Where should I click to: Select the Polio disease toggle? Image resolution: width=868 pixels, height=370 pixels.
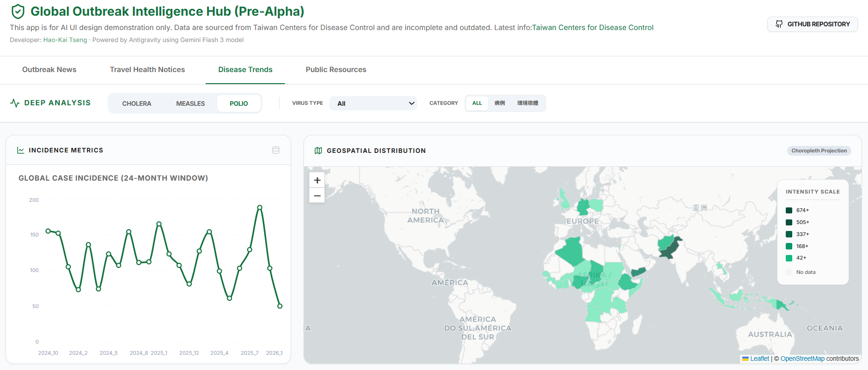(239, 103)
